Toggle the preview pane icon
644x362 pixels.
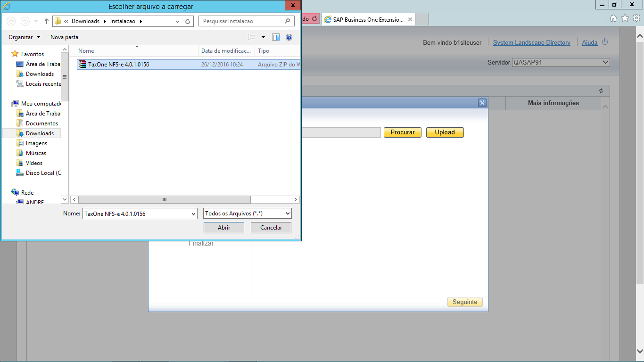coord(276,37)
